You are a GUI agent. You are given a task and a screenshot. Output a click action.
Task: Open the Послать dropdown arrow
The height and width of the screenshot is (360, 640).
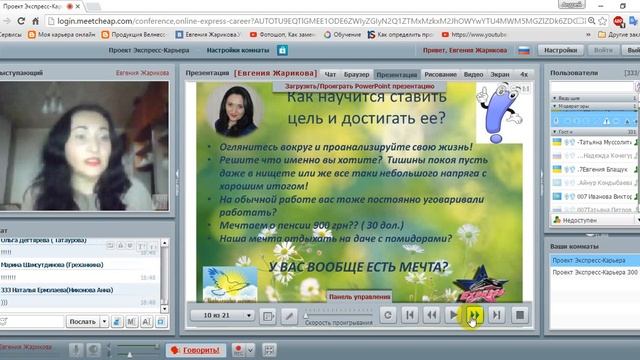point(104,322)
